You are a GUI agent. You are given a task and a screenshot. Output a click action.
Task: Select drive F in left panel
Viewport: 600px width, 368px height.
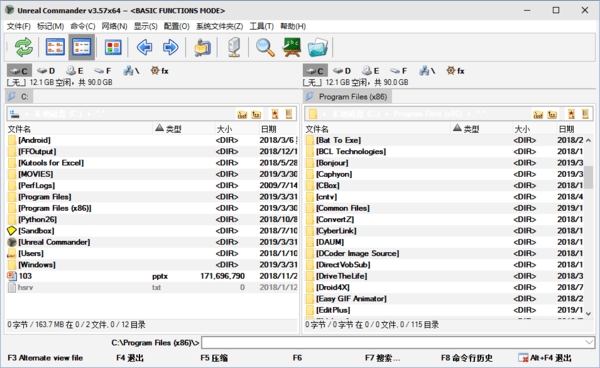[x=103, y=71]
